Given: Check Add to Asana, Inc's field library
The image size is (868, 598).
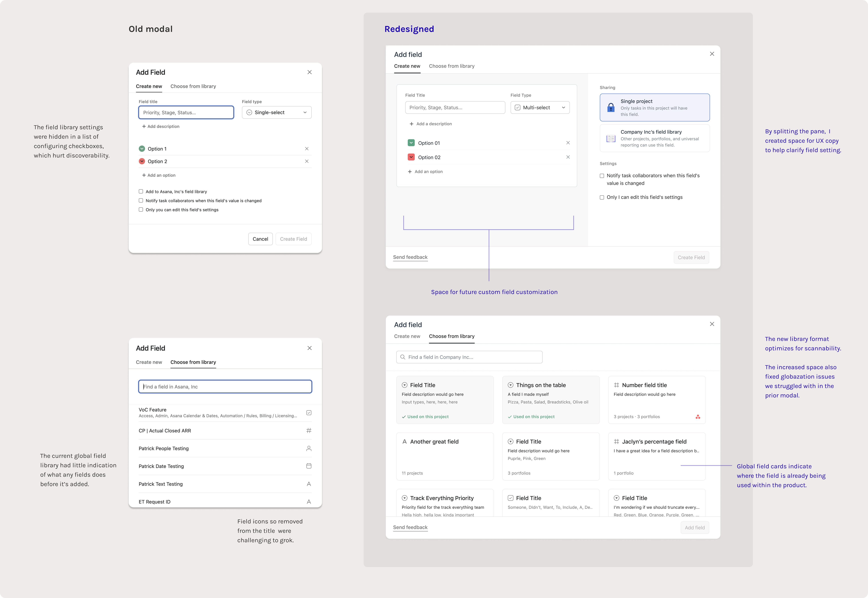Looking at the screenshot, I should click(141, 191).
